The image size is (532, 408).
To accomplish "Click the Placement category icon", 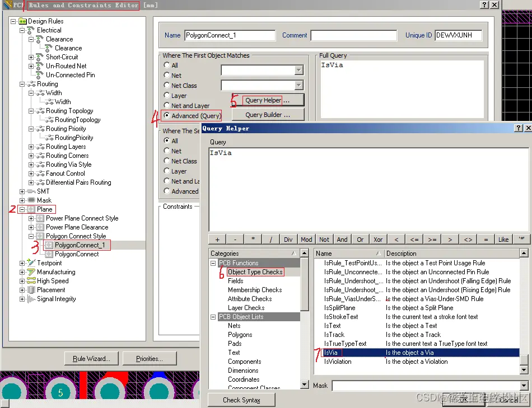I will pos(31,290).
